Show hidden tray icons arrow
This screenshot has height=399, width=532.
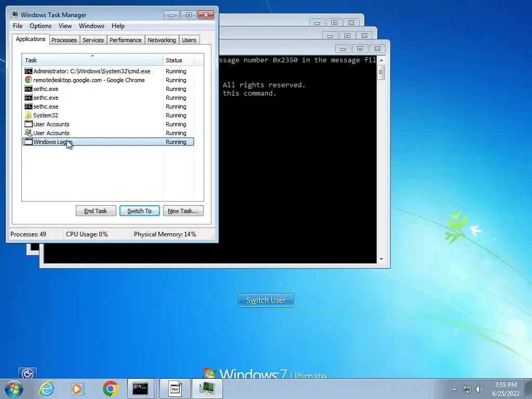point(454,389)
